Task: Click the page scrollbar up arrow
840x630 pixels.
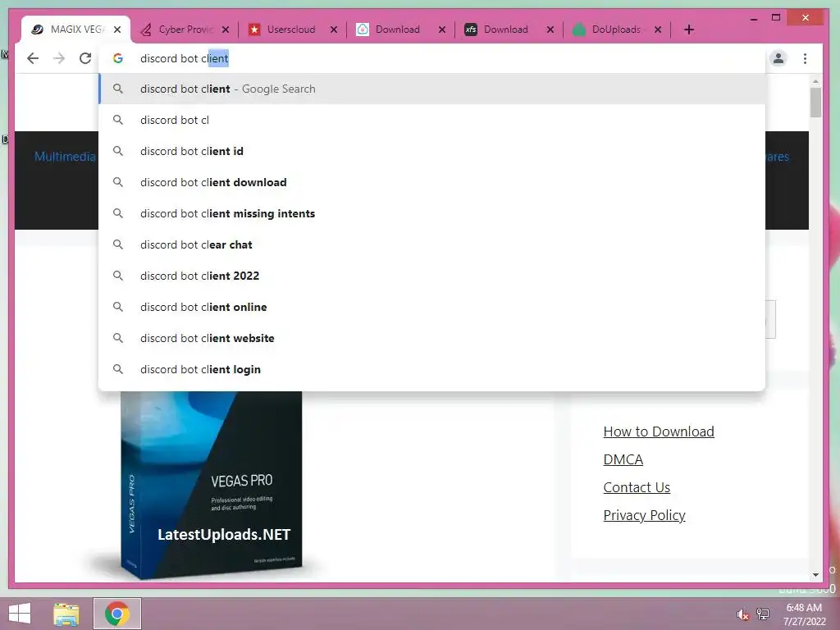Action: (815, 81)
